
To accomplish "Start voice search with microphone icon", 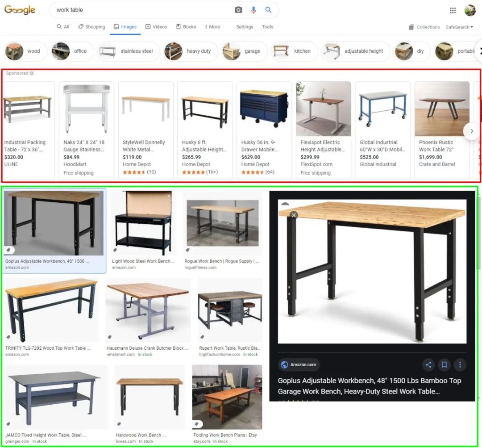I will click(x=253, y=10).
